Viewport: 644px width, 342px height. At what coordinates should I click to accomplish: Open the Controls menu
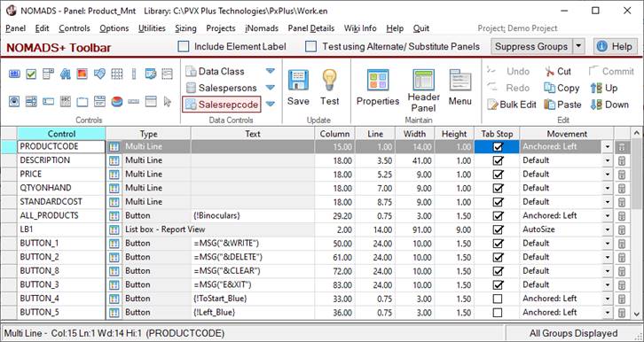[75, 28]
